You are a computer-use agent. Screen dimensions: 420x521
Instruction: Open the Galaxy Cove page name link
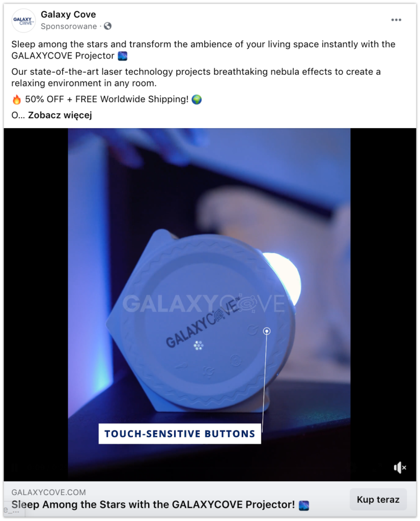(68, 14)
